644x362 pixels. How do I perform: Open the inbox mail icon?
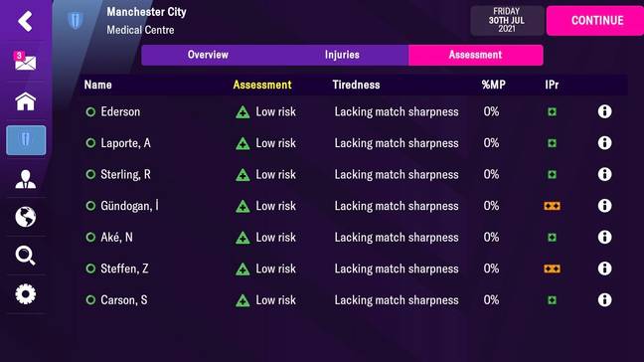(25, 61)
